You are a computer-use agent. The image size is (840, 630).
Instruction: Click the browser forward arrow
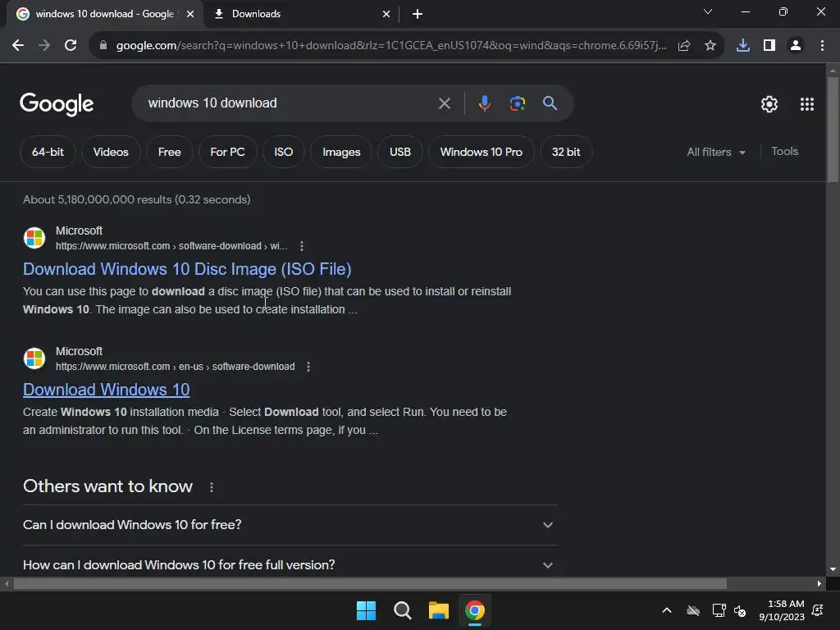point(44,46)
